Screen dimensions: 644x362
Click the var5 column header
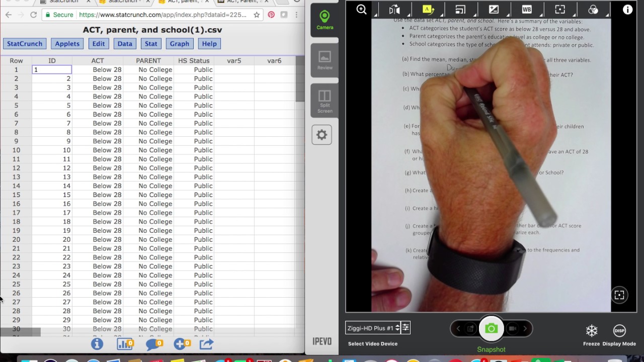[x=234, y=61]
